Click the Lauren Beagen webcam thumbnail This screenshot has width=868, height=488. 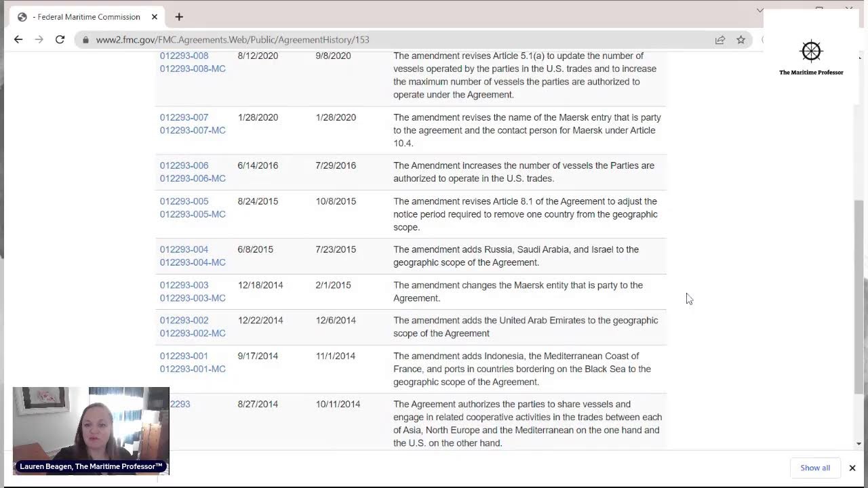point(91,430)
